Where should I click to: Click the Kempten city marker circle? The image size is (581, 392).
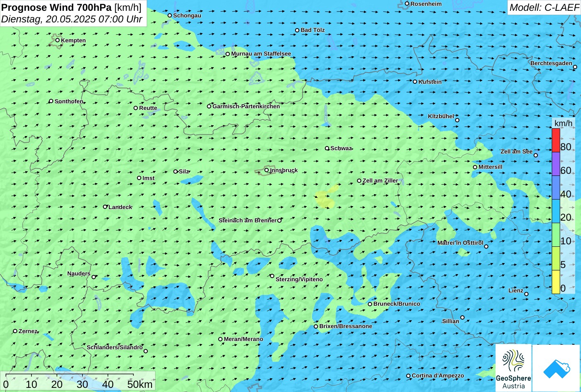click(58, 40)
